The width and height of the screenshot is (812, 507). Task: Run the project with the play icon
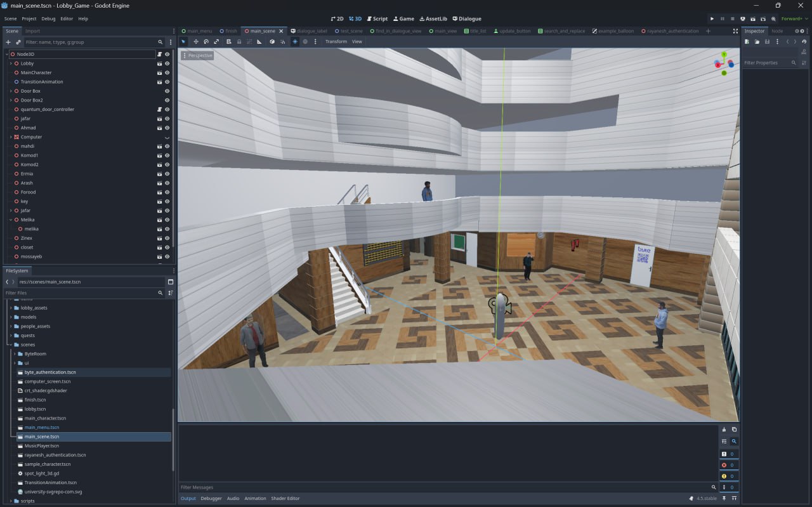tap(712, 19)
